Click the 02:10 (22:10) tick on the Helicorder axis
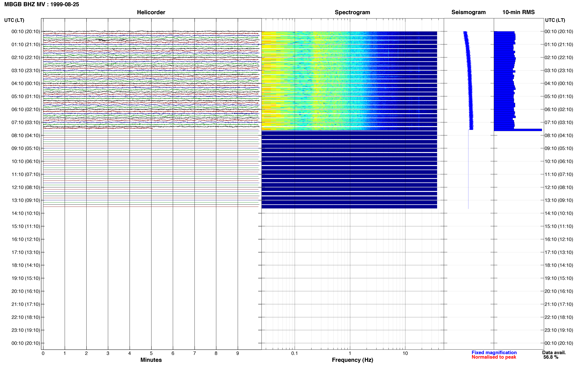The height and width of the screenshot is (368, 588). [26, 57]
